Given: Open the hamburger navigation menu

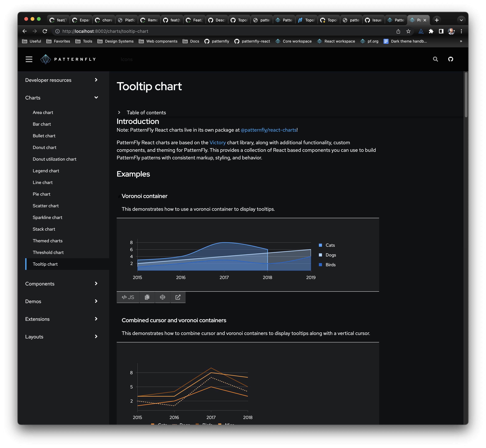Looking at the screenshot, I should tap(29, 59).
